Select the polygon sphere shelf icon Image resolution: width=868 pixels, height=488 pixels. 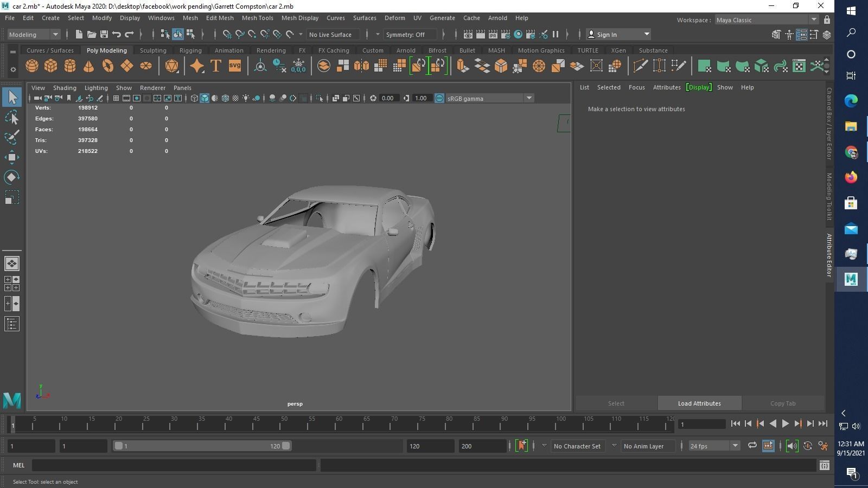click(32, 66)
